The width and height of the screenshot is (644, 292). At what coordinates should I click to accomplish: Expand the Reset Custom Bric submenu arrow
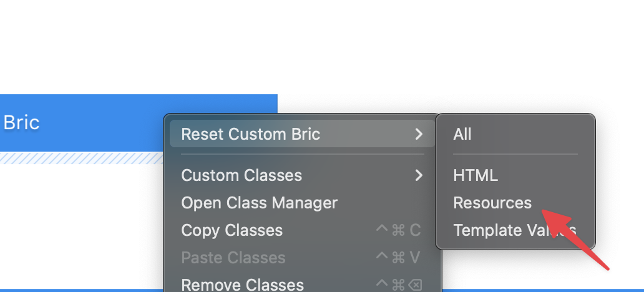pos(419,134)
